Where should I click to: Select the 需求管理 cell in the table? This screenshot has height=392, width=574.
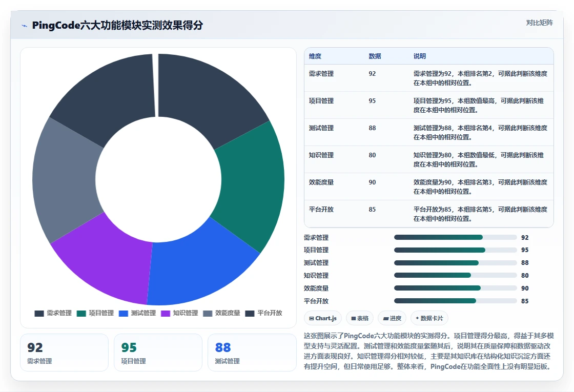pyautogui.click(x=321, y=74)
